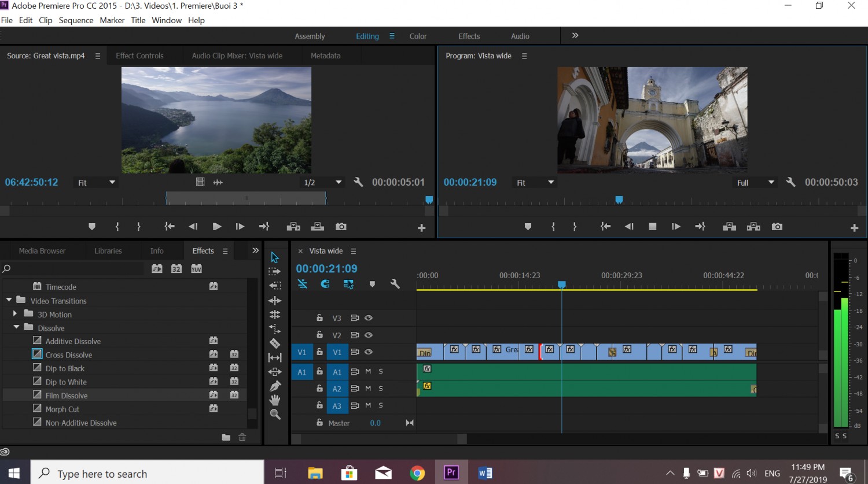The height and width of the screenshot is (484, 868).
Task: Click Export Frame camera in Program monitor
Action: 777,227
